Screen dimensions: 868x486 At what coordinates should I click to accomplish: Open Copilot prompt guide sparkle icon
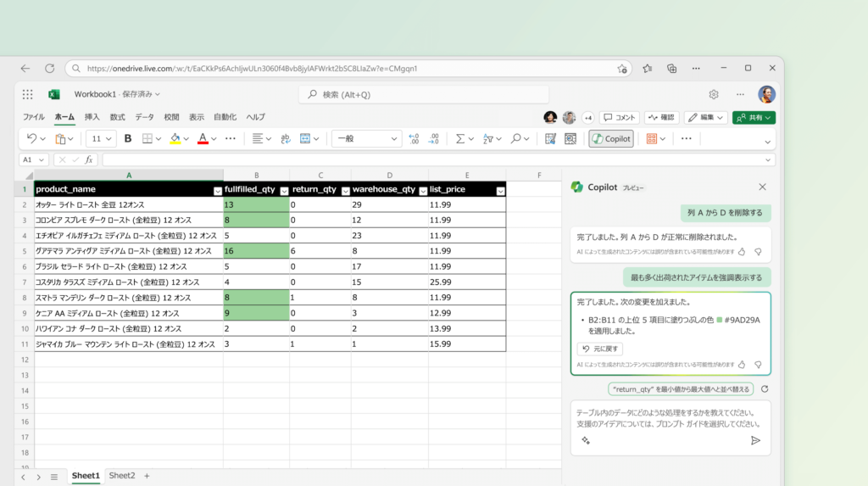[x=586, y=440]
